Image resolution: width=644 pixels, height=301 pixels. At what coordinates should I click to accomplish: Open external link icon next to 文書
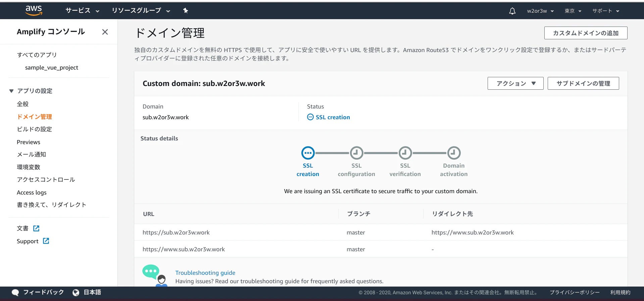[36, 228]
